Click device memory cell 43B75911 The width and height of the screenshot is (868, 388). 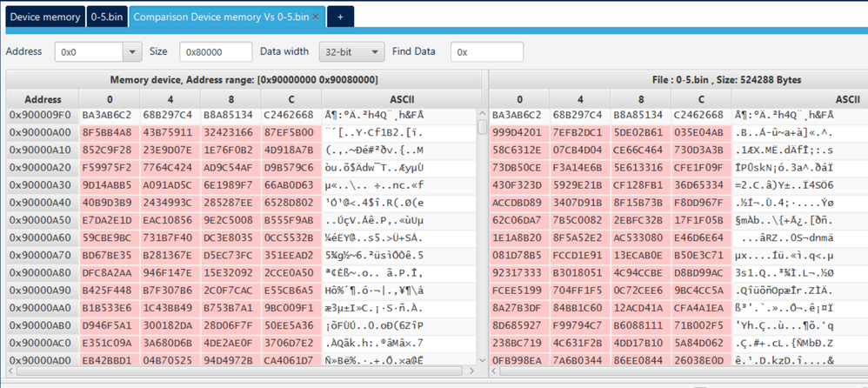coord(170,133)
